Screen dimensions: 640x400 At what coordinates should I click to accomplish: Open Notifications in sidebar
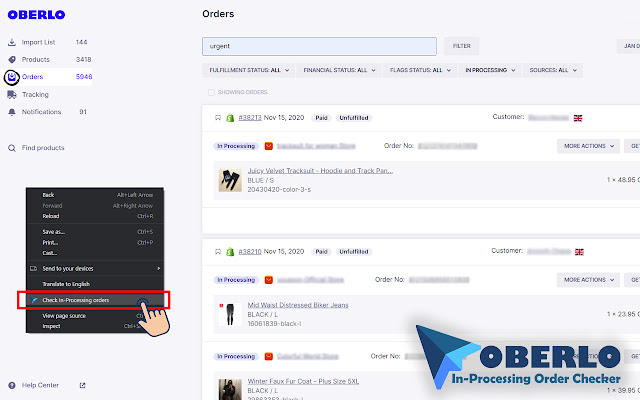pyautogui.click(x=42, y=112)
